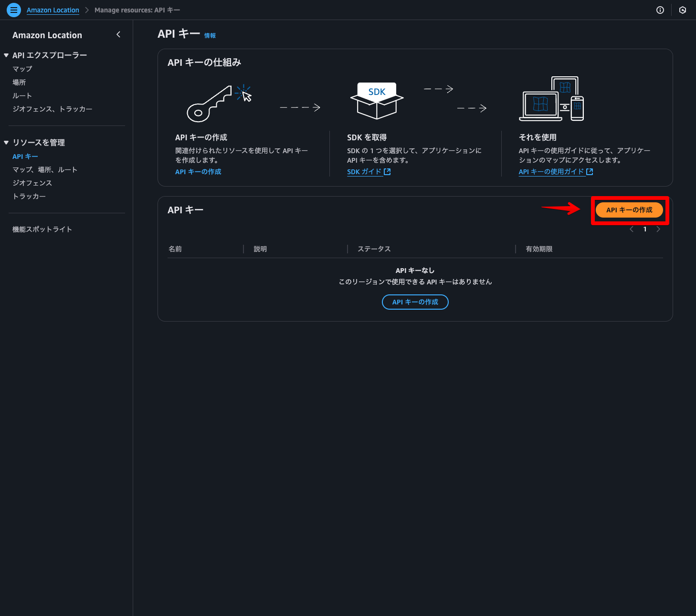Open 機能スポットライト in sidebar
The image size is (696, 616).
point(42,230)
